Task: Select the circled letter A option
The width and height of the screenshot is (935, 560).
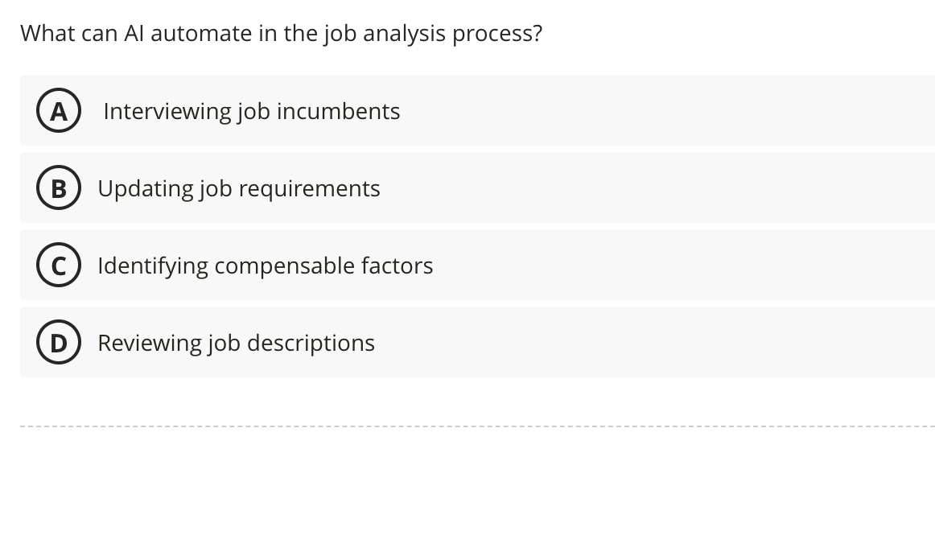Action: click(58, 111)
